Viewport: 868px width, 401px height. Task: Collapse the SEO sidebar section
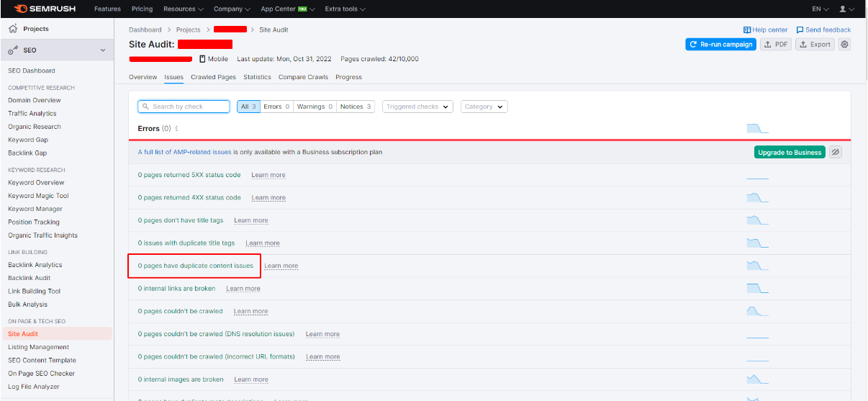(x=102, y=50)
